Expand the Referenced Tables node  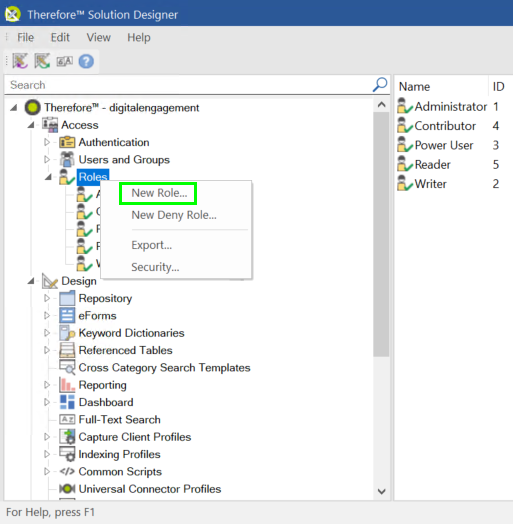[47, 350]
